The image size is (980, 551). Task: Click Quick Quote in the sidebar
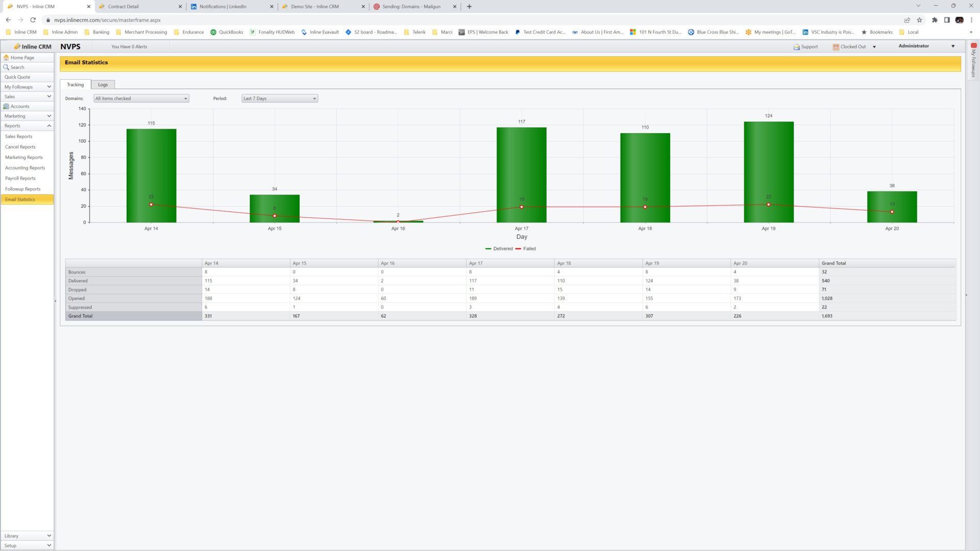(x=17, y=77)
